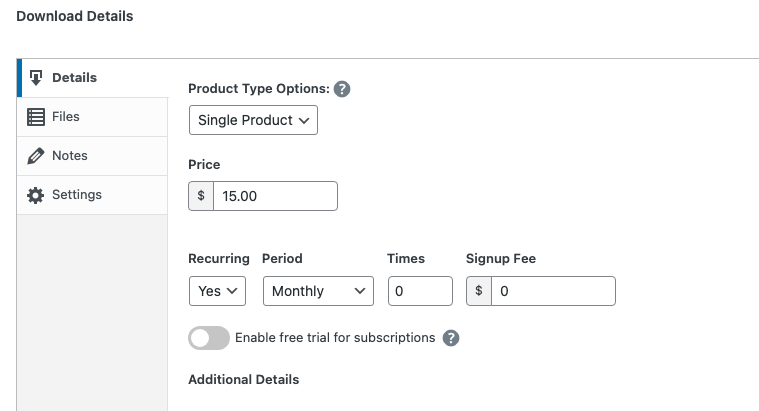Open help tooltip for Product Type Options
This screenshot has height=411, width=759.
pyautogui.click(x=342, y=89)
